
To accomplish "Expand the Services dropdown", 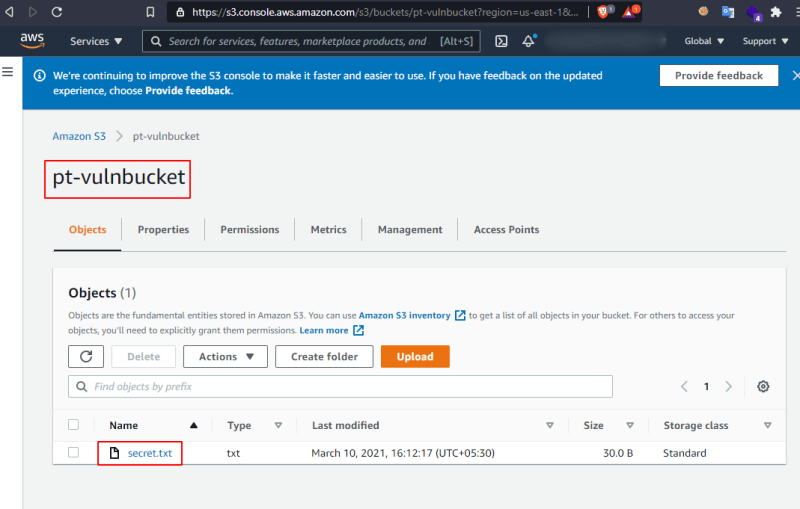I will click(x=96, y=41).
